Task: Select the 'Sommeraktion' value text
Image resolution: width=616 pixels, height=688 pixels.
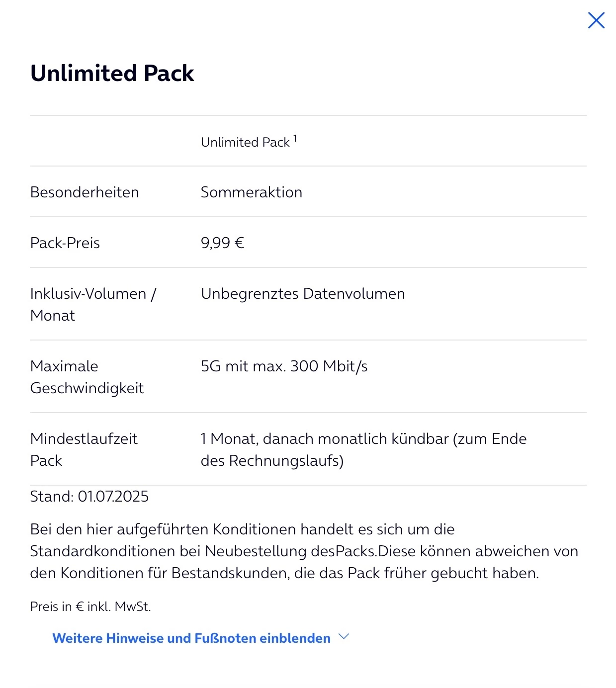Action: click(x=251, y=192)
